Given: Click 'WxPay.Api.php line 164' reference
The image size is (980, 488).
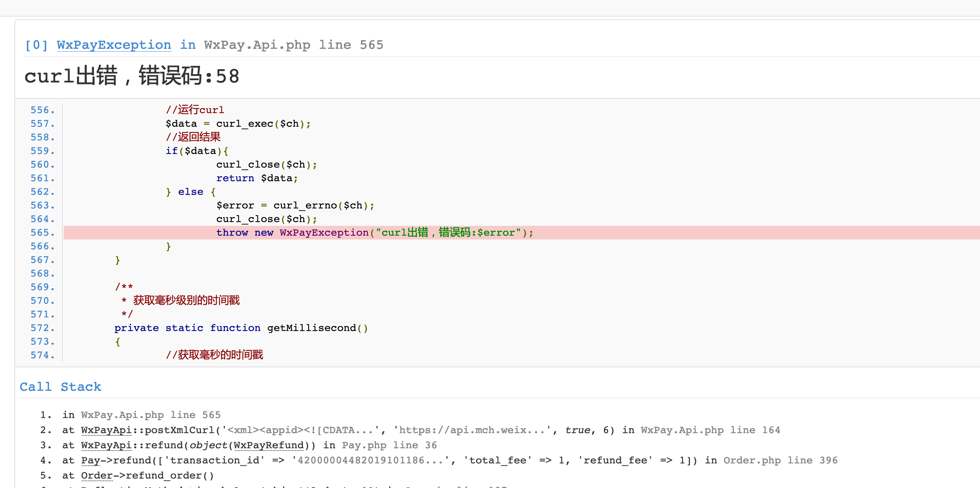Looking at the screenshot, I should click(x=710, y=430).
